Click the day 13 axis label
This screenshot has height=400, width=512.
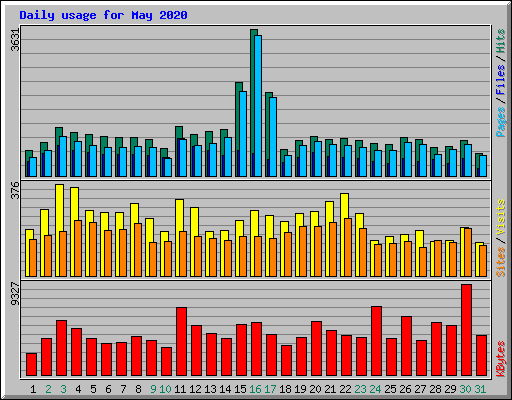click(210, 389)
